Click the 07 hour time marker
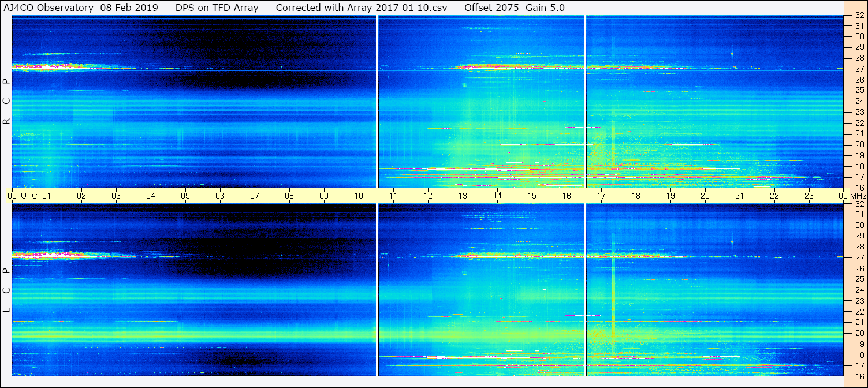Viewport: 868px width, 388px height. pyautogui.click(x=255, y=196)
